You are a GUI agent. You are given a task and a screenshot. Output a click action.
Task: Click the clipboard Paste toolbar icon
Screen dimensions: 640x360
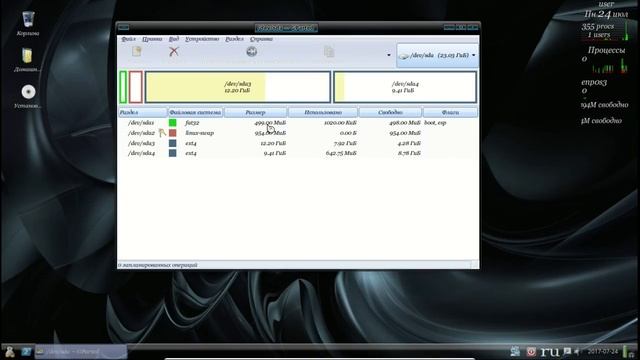coord(329,52)
